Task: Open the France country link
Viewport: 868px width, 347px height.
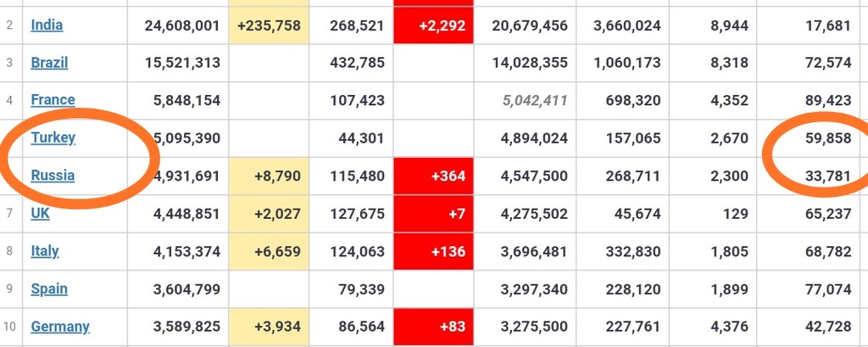Action: (53, 100)
